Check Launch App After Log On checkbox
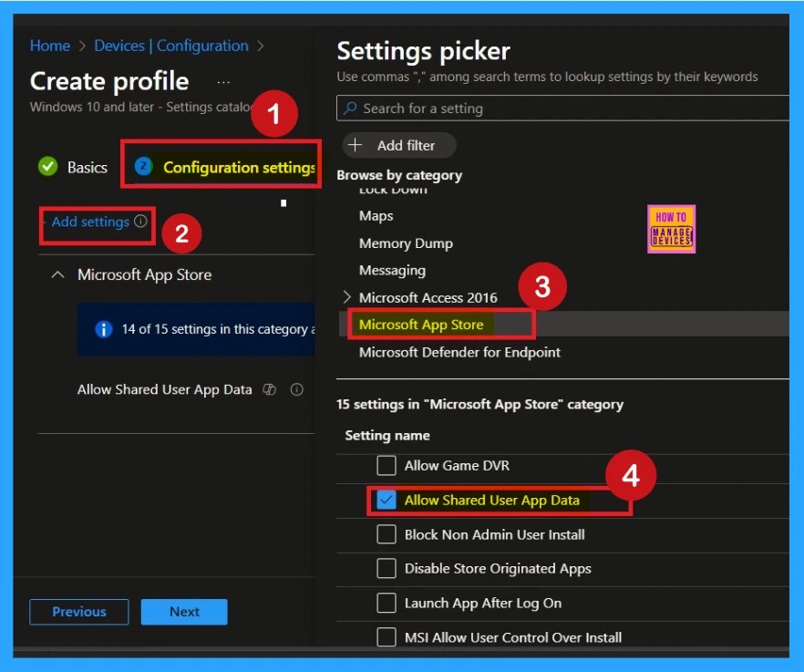 click(387, 603)
